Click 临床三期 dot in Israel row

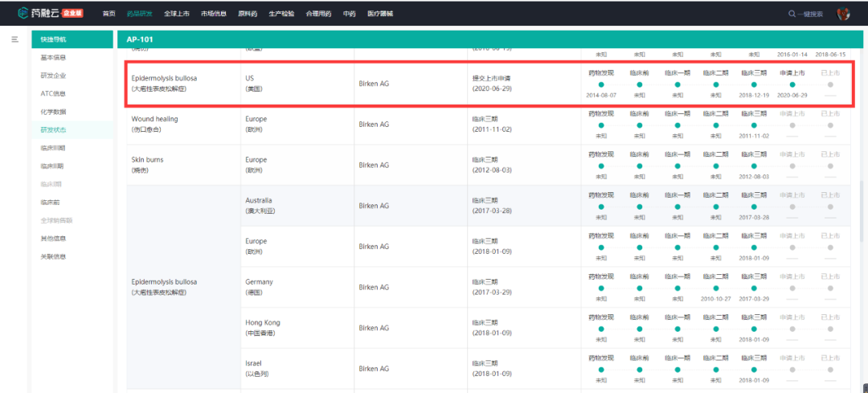coord(754,369)
